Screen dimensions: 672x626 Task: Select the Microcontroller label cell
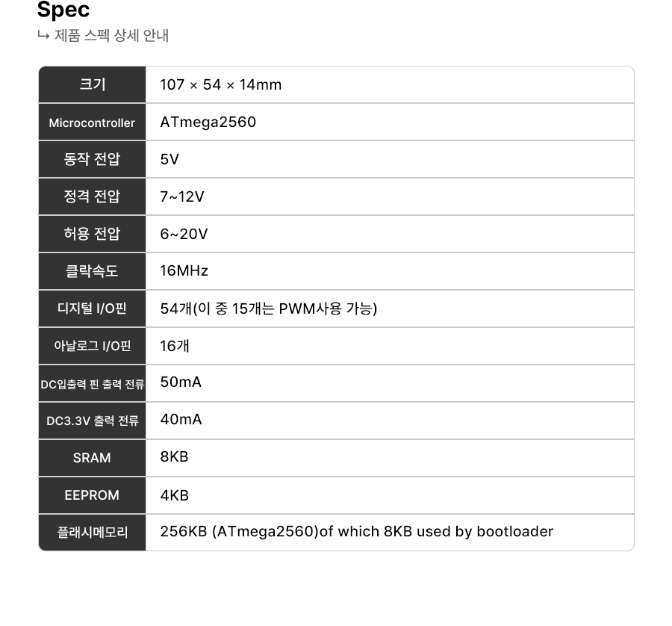(x=93, y=123)
